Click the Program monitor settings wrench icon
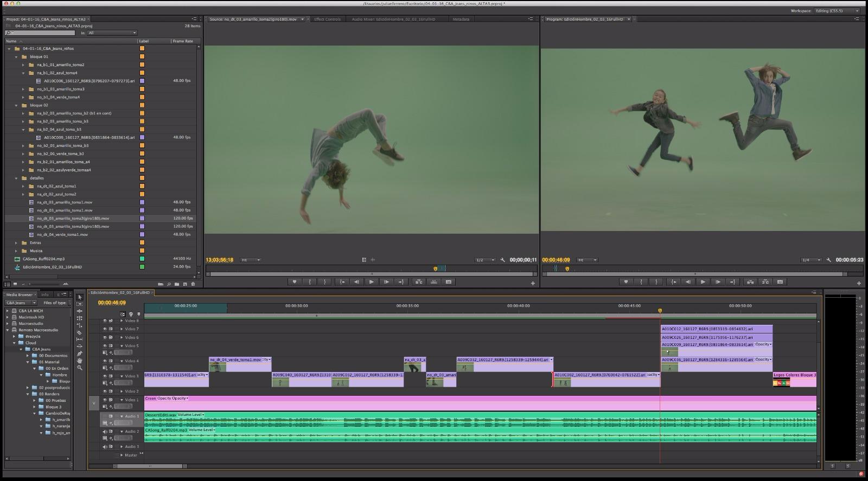This screenshot has height=481, width=868. (x=828, y=260)
